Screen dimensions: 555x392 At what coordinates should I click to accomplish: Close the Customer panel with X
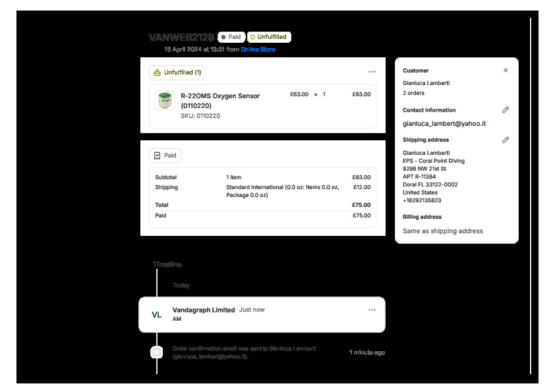click(x=506, y=70)
